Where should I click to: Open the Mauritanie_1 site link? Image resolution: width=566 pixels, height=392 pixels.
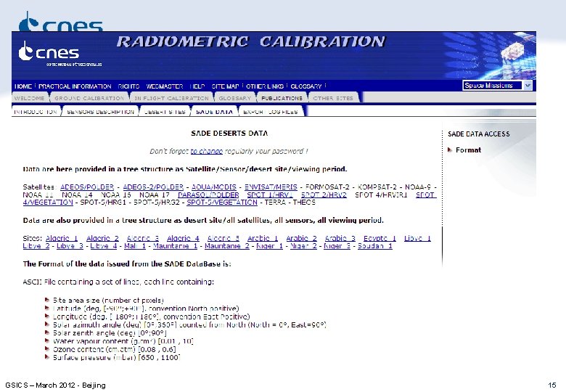click(176, 246)
